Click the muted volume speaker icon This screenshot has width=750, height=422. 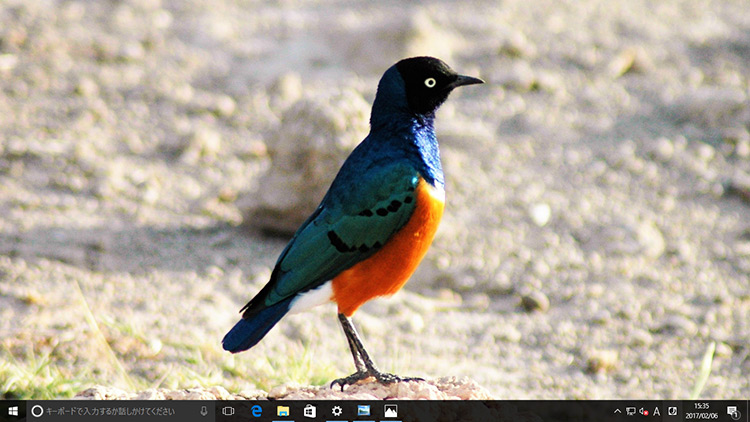click(643, 411)
